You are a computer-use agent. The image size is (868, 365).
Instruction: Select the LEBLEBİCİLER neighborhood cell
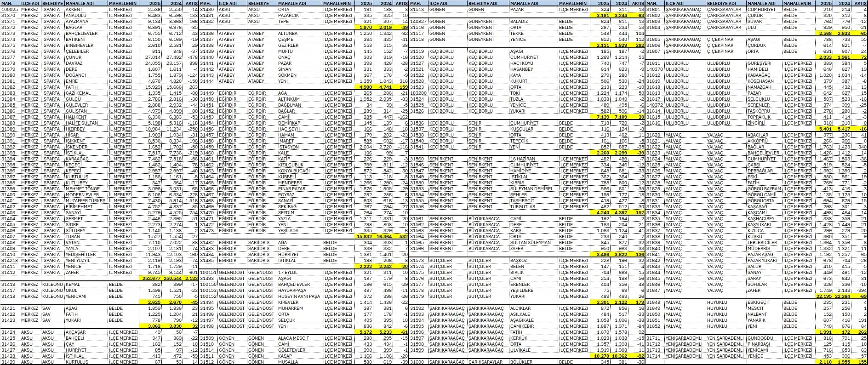(x=763, y=242)
